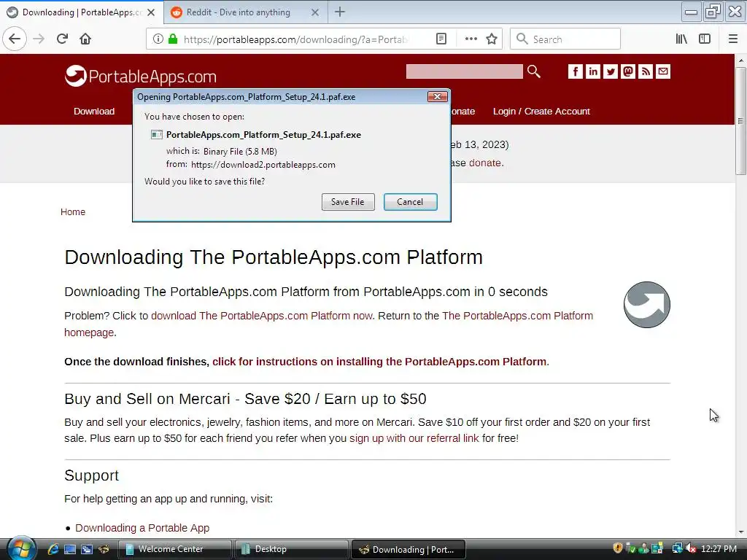The width and height of the screenshot is (747, 560).
Task: Click Save File in the download dialog
Action: (x=348, y=202)
